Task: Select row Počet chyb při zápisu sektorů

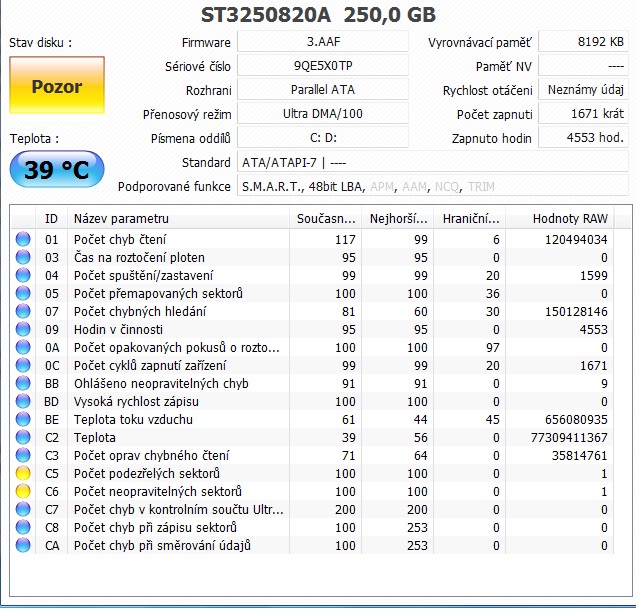Action: (x=312, y=527)
